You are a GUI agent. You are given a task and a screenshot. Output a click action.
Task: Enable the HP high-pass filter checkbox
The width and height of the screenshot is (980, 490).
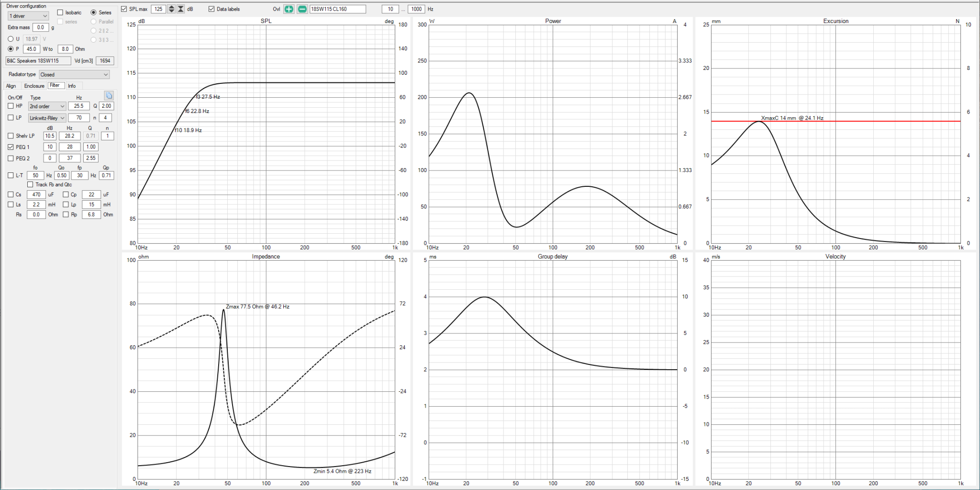tap(11, 106)
